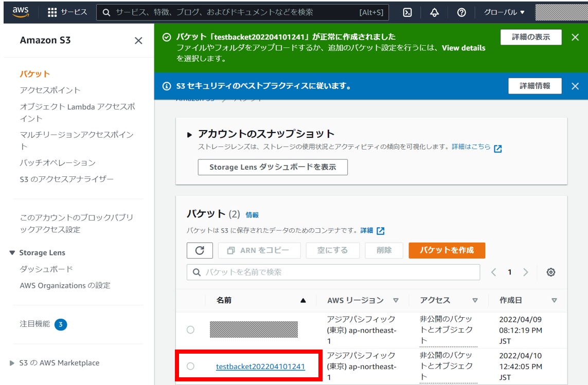Open the 情報 link beside バケット heading
588x385 pixels.
tap(252, 215)
